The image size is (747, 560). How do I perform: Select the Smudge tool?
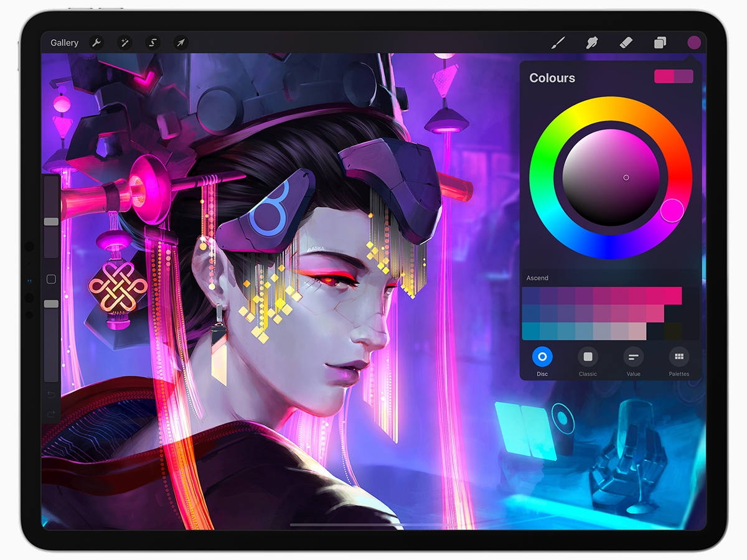point(592,43)
